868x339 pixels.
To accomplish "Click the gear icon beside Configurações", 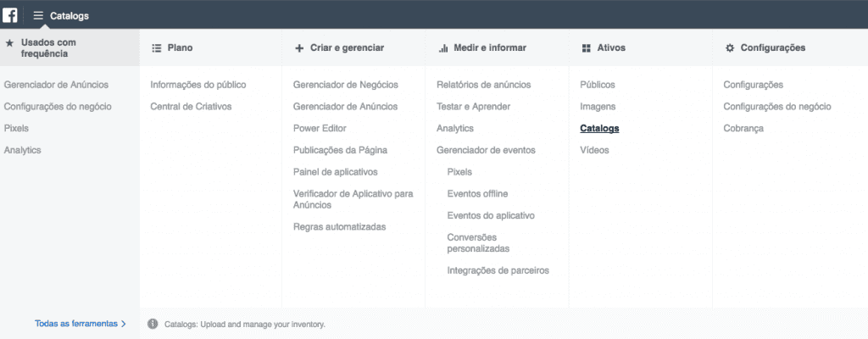I will pos(729,48).
